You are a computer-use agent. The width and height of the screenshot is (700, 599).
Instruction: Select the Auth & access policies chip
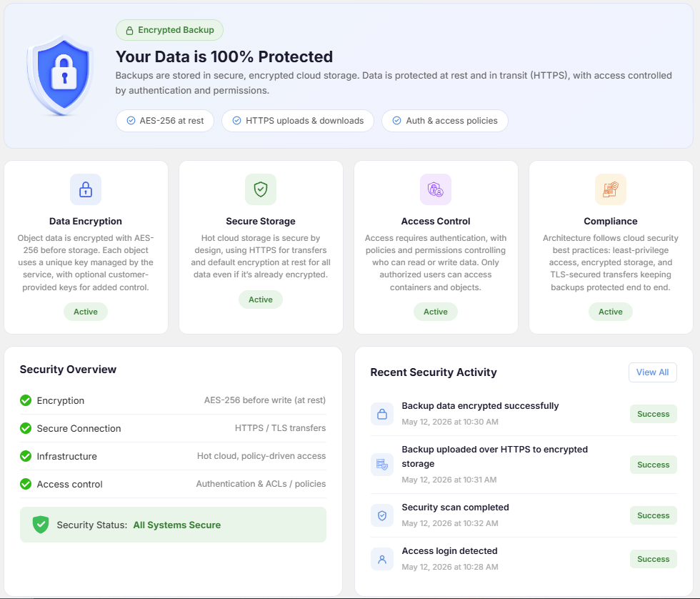[444, 121]
